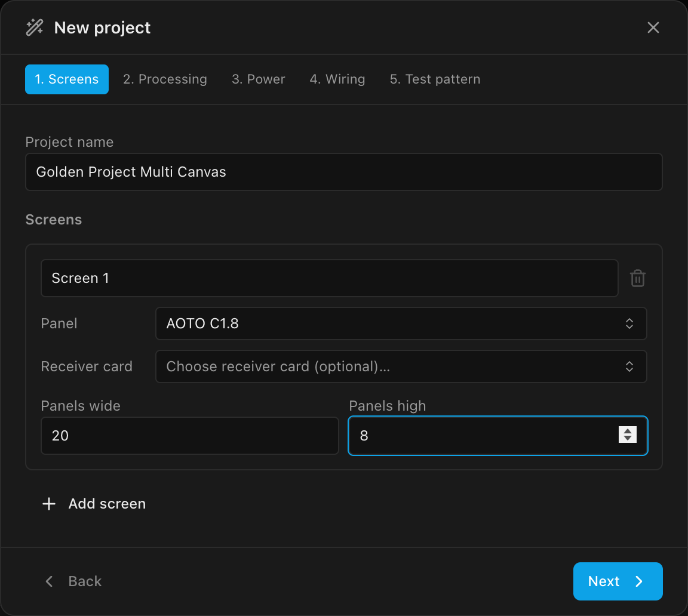Open the Panel dropdown showing AOTO C1.8
The width and height of the screenshot is (688, 616).
pyautogui.click(x=401, y=324)
